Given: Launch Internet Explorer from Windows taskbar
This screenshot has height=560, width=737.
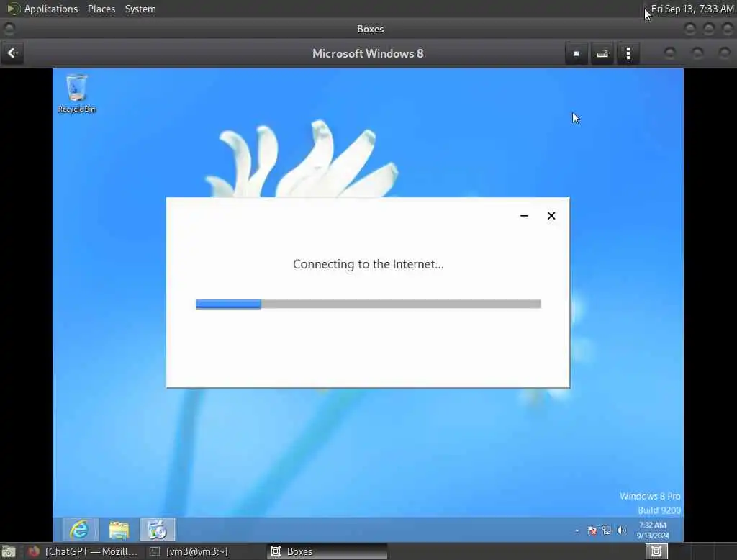Looking at the screenshot, I should click(x=79, y=530).
